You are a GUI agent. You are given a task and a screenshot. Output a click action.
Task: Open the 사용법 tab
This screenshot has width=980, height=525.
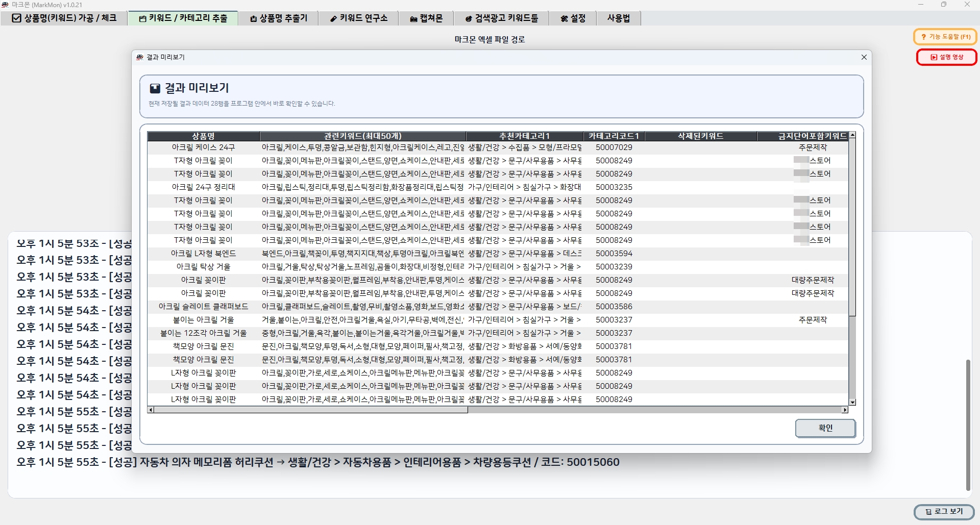618,18
